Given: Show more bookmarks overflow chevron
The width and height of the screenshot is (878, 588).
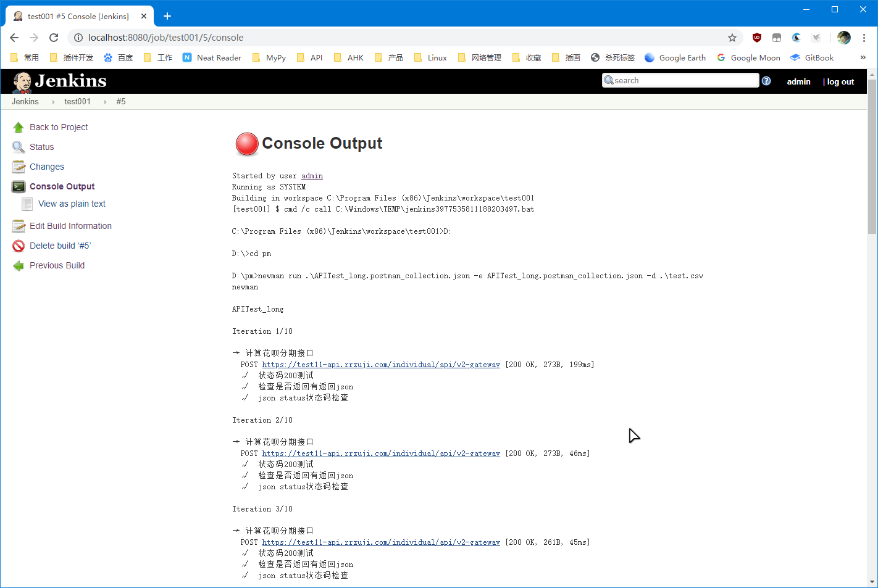Looking at the screenshot, I should tap(863, 57).
